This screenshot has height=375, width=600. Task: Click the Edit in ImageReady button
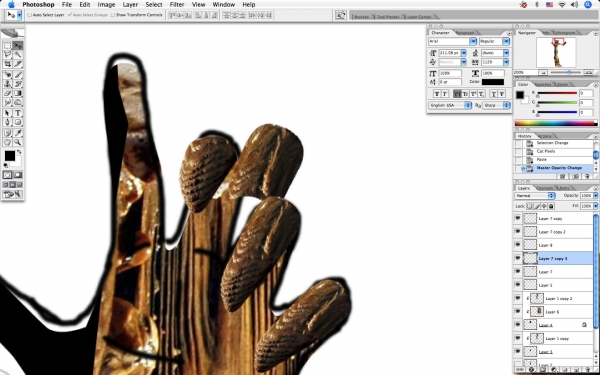[x=13, y=194]
